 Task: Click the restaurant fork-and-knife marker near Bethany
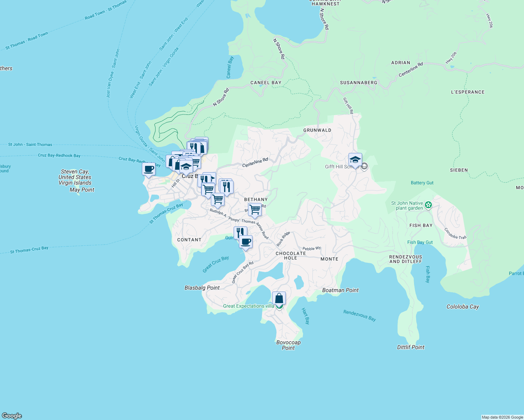pyautogui.click(x=227, y=187)
